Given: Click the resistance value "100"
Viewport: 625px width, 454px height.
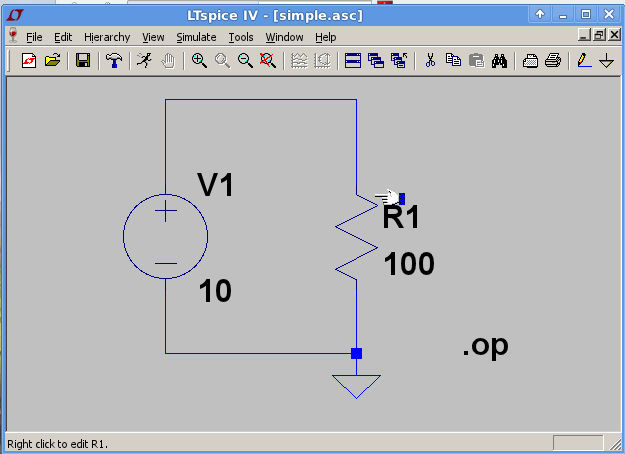Looking at the screenshot, I should (x=409, y=263).
